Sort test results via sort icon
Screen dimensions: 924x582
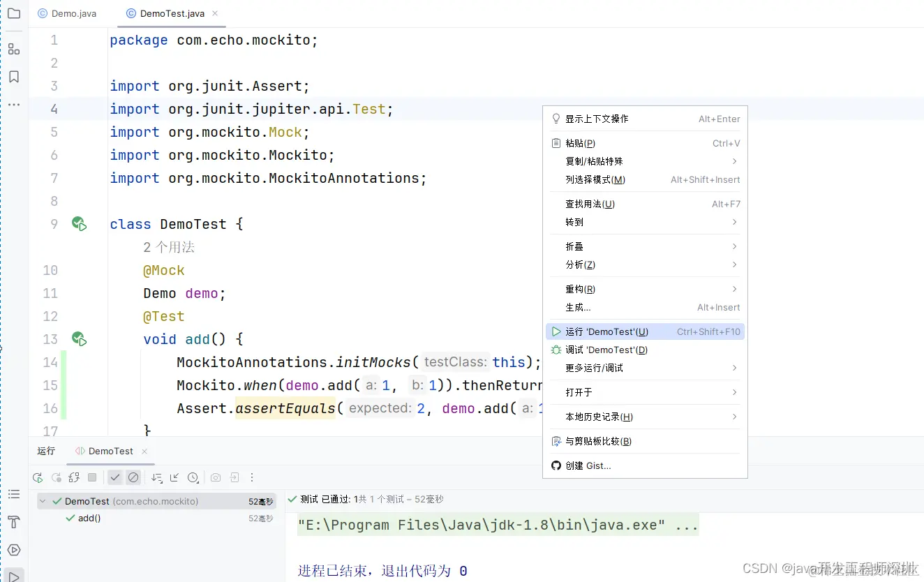[156, 478]
